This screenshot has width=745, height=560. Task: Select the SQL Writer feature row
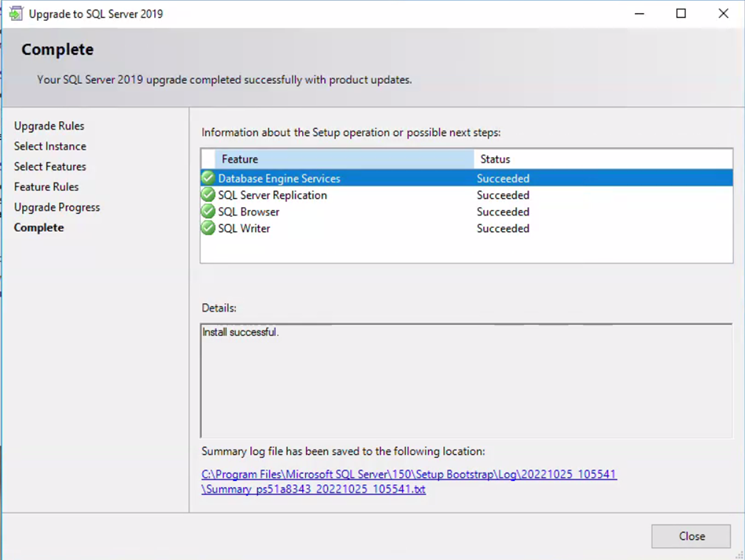pos(467,228)
